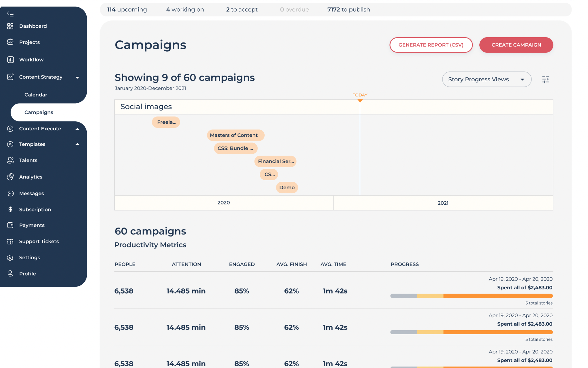Click the Support Tickets ticket icon
The height and width of the screenshot is (368, 588).
point(10,242)
